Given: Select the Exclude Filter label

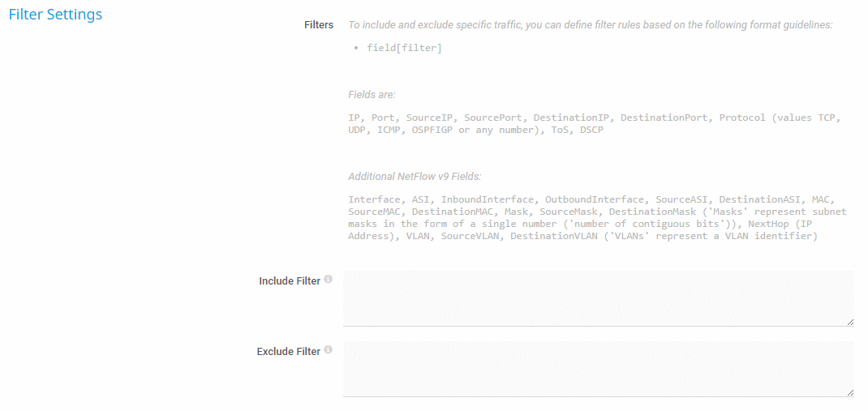Looking at the screenshot, I should [x=289, y=352].
